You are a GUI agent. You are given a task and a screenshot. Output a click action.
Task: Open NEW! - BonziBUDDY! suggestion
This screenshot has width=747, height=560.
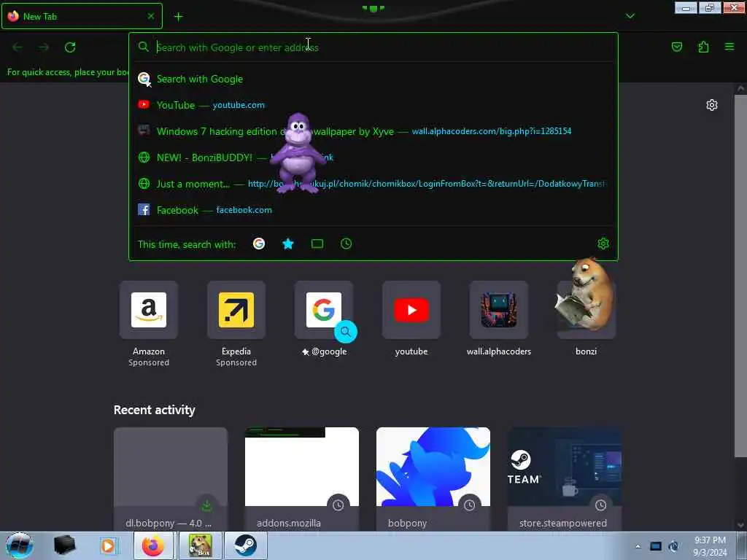click(x=373, y=157)
